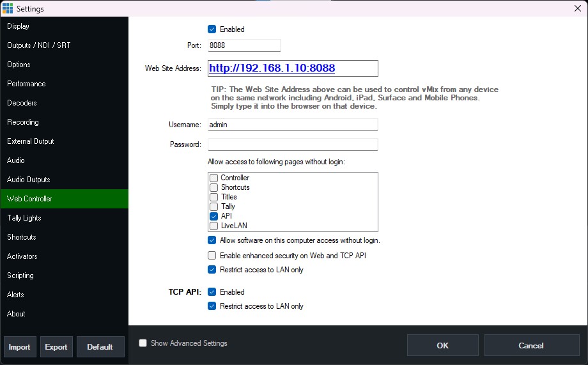Viewport: 588px width, 365px height.
Task: Click the TIP text about Web Site Address
Action: click(x=355, y=98)
